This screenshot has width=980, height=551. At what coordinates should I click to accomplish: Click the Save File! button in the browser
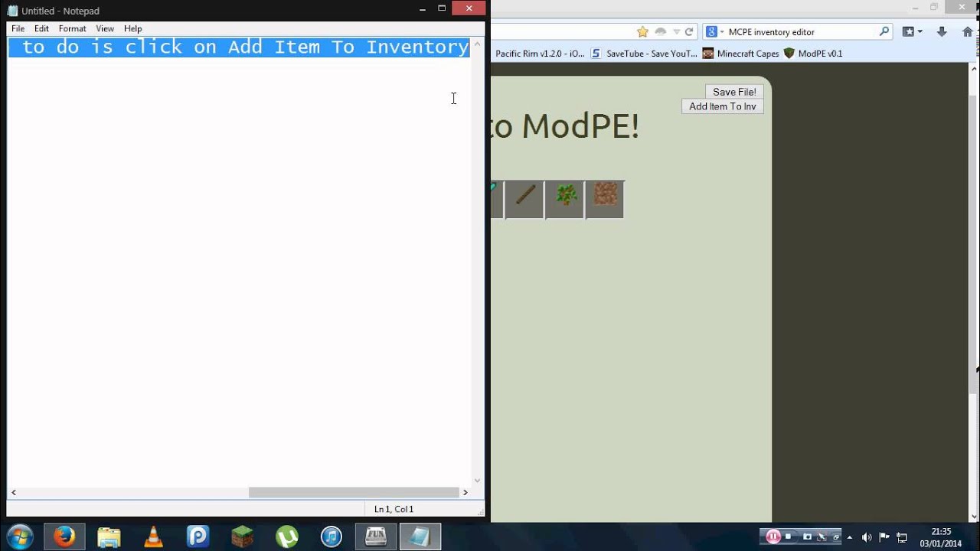click(734, 92)
